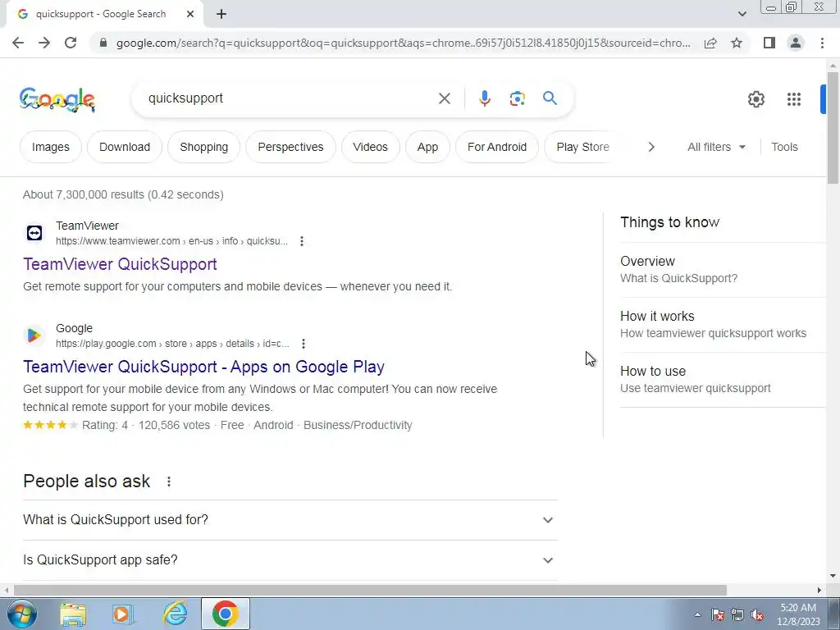Open the TeamViewer QuickSupport result link
This screenshot has height=630, width=840.
click(x=120, y=264)
